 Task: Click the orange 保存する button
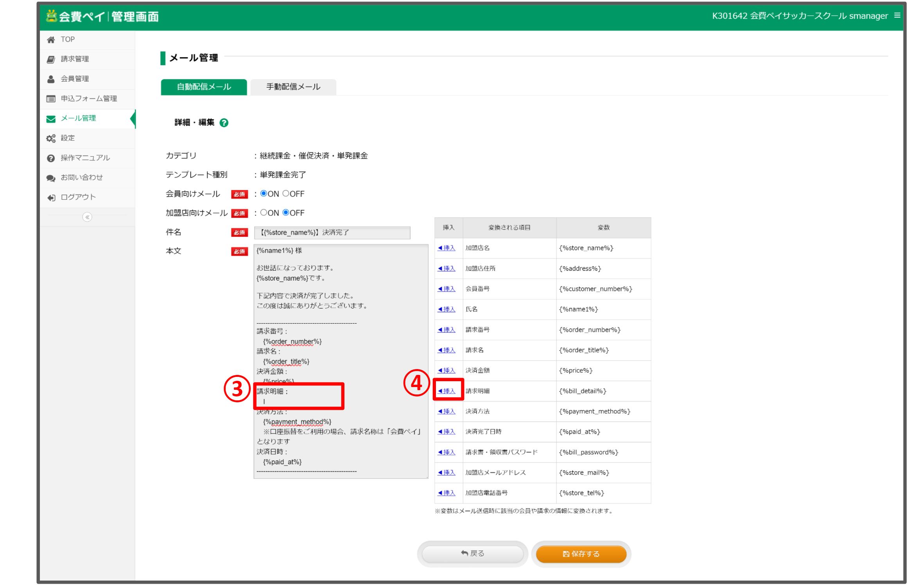pos(581,554)
